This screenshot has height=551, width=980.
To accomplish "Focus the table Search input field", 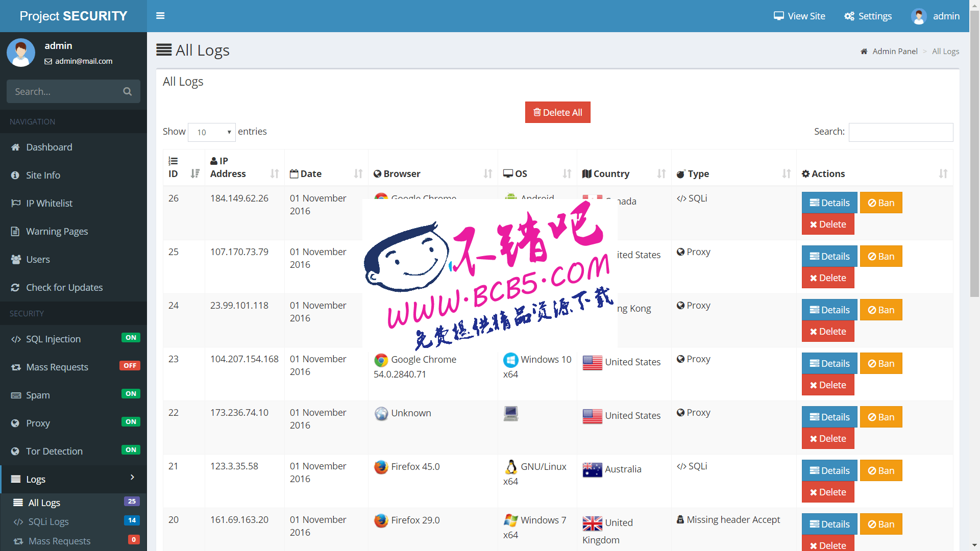I will coord(901,132).
